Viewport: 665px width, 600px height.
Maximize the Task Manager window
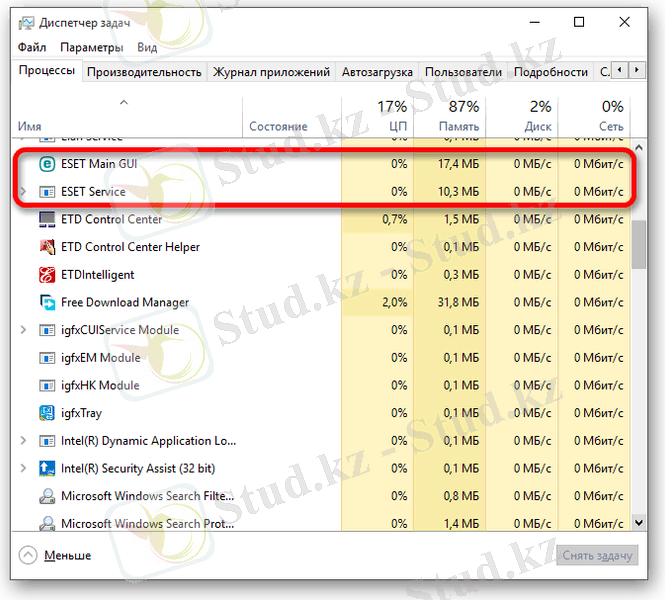tap(579, 22)
